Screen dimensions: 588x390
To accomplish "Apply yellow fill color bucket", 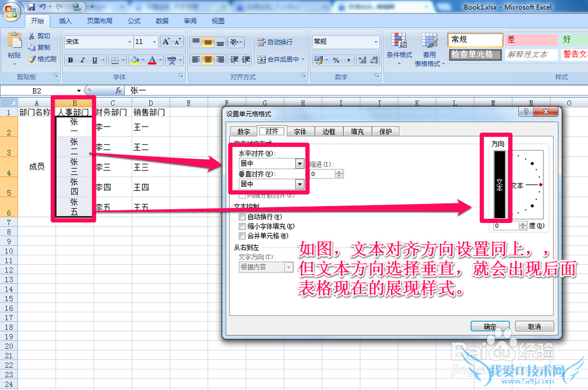I will pos(134,60).
